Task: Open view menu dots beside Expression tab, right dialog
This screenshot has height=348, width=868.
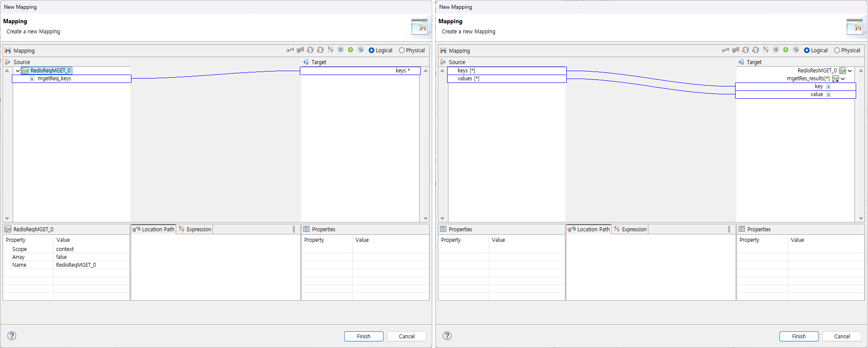Action: pos(729,229)
